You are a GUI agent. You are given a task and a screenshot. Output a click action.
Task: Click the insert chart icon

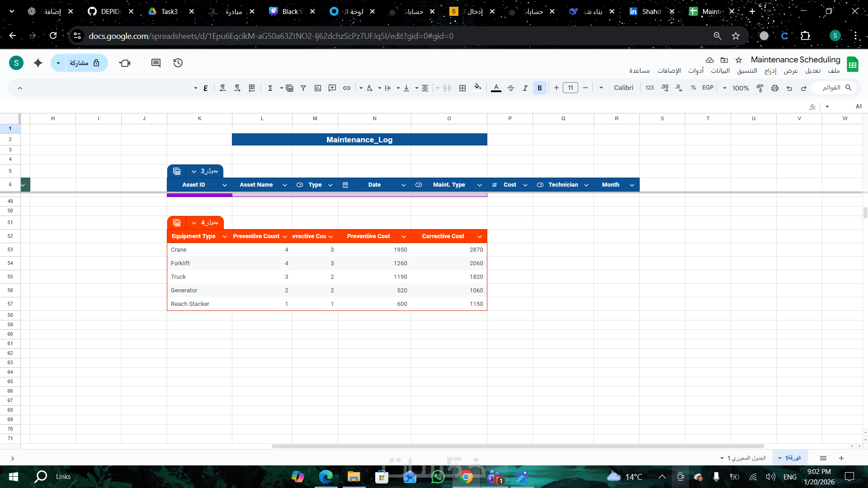pyautogui.click(x=318, y=88)
